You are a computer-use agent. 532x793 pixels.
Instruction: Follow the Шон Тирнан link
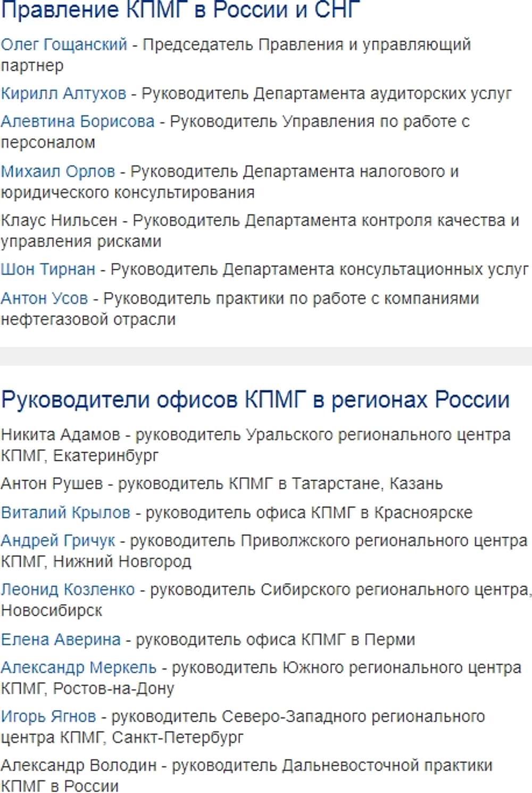tap(48, 269)
